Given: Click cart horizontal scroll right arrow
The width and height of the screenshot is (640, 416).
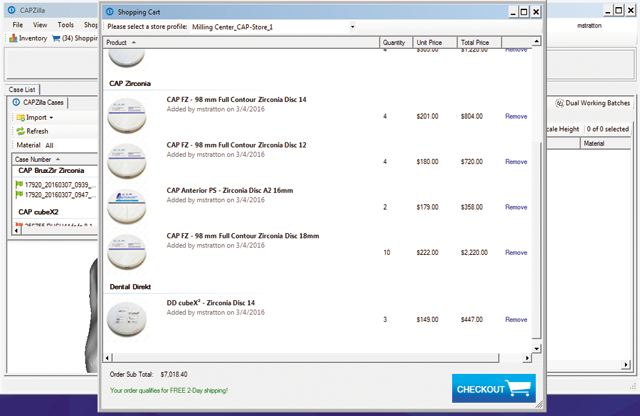Looking at the screenshot, I should click(x=527, y=358).
